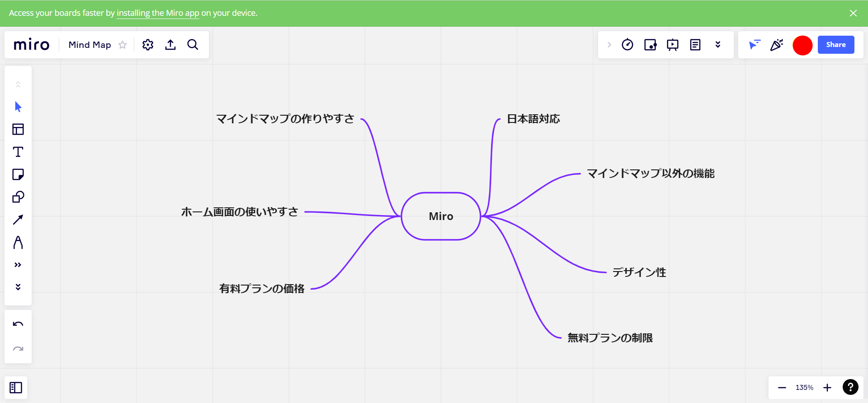Open the installing the Miro app link
The height and width of the screenshot is (403, 868).
click(x=158, y=13)
